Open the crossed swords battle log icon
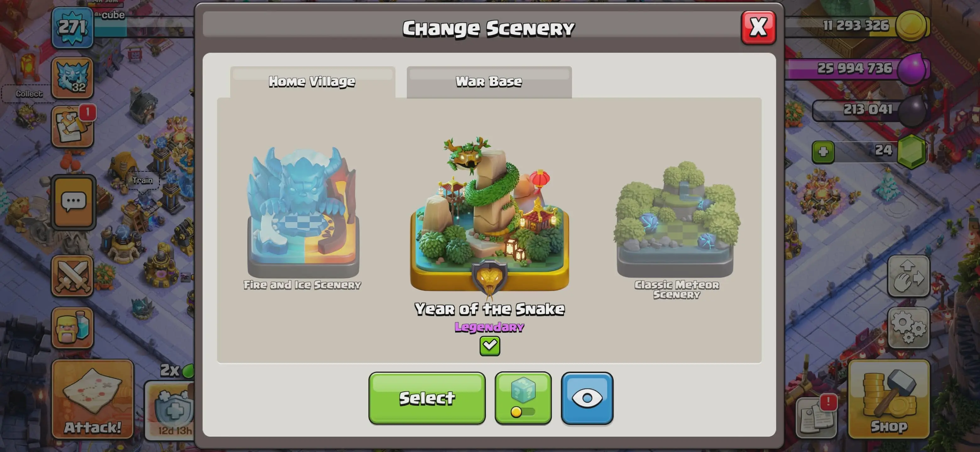This screenshot has height=452, width=980. (72, 276)
